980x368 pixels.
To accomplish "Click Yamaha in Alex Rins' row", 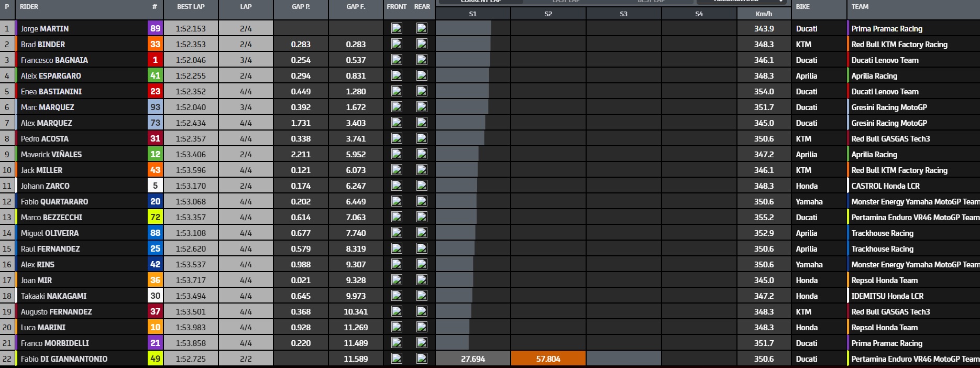I will point(809,264).
